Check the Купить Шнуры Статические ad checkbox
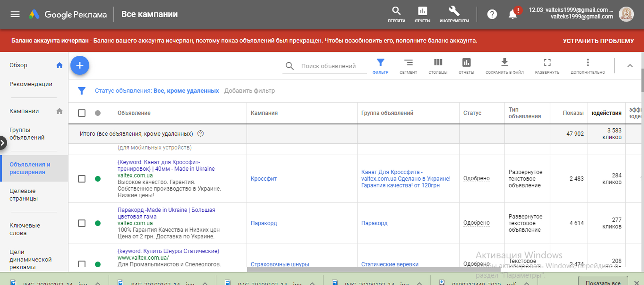This screenshot has height=285, width=644. [82, 264]
